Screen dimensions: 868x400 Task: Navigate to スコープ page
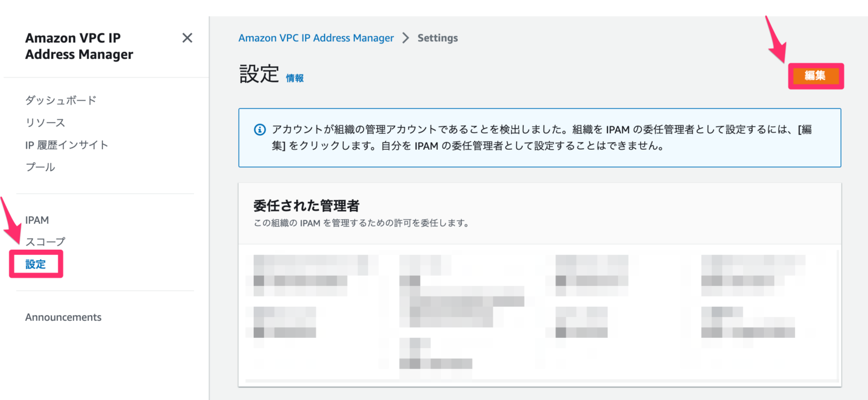coord(44,241)
